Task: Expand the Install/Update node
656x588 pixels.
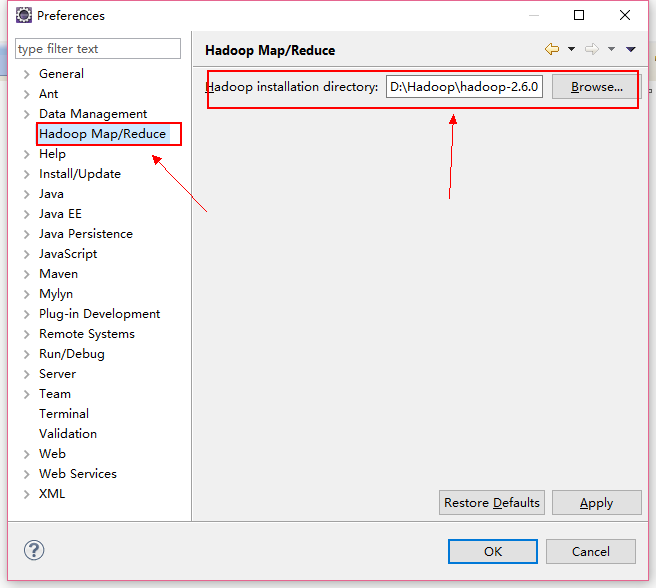Action: pos(27,175)
